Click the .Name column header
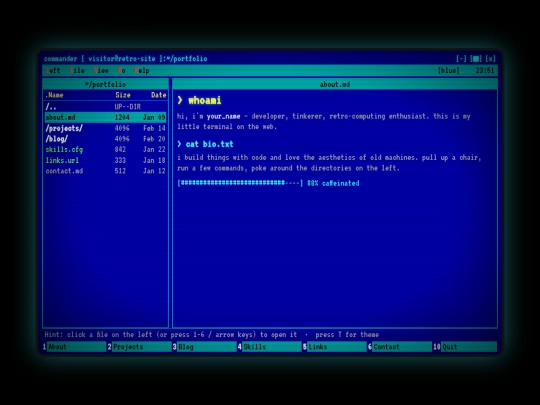540x405 pixels. click(54, 95)
